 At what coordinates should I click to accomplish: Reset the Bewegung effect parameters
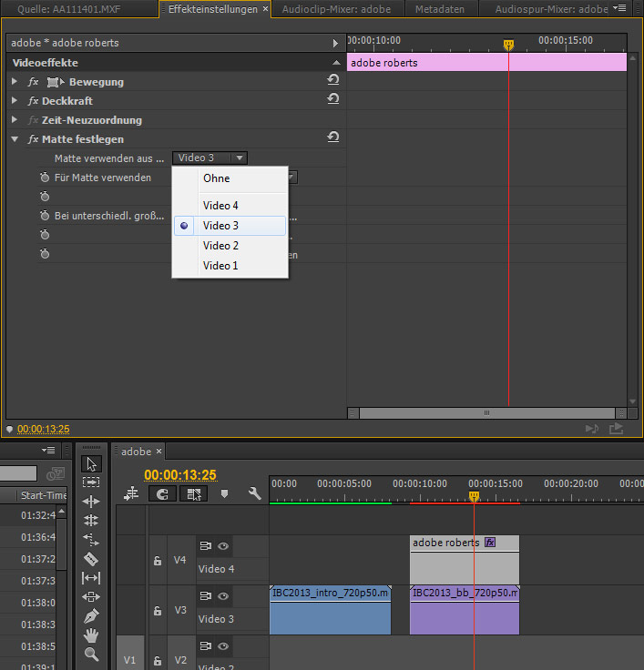tap(333, 81)
